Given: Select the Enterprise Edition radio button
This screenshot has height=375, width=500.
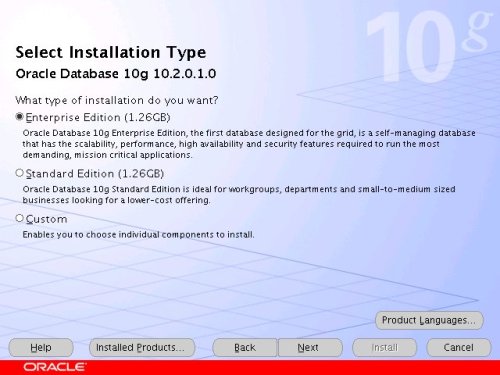Looking at the screenshot, I should pos(20,117).
